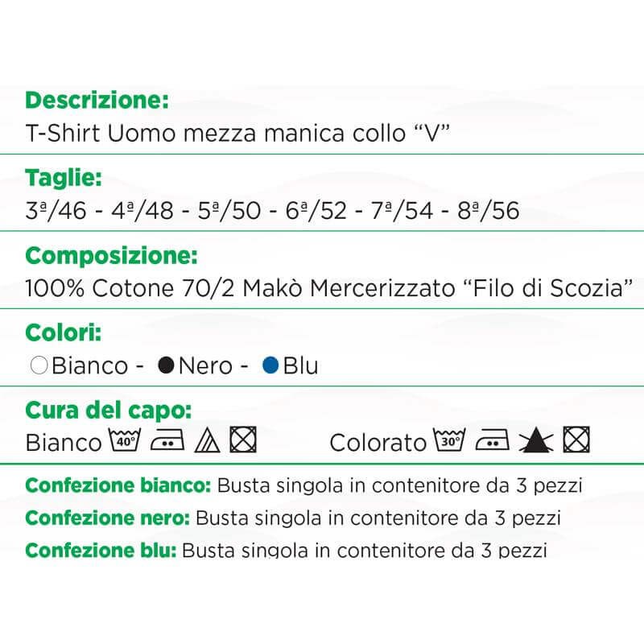Click the no tumble dry symbol for Bianco
The height and width of the screenshot is (644, 644).
[x=242, y=440]
